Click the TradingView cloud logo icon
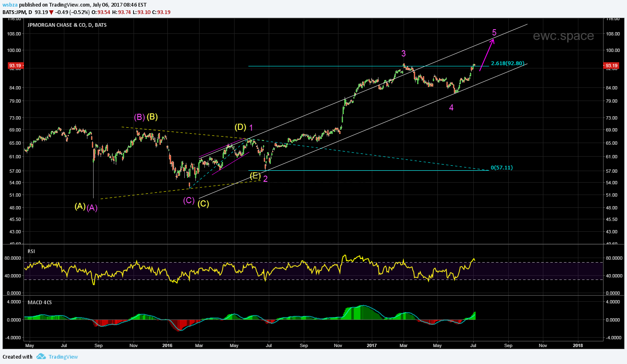Viewport: 627px width, 364px height. pyautogui.click(x=41, y=357)
